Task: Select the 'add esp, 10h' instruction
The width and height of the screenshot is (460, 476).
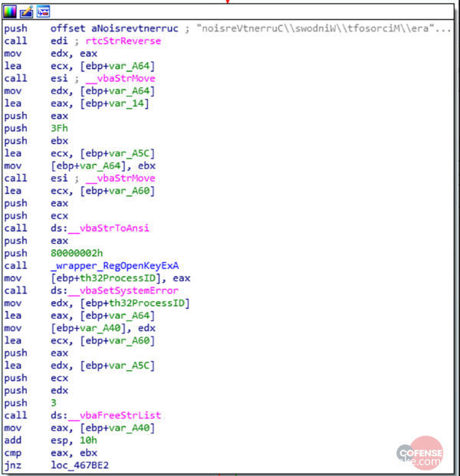Action: [x=51, y=440]
